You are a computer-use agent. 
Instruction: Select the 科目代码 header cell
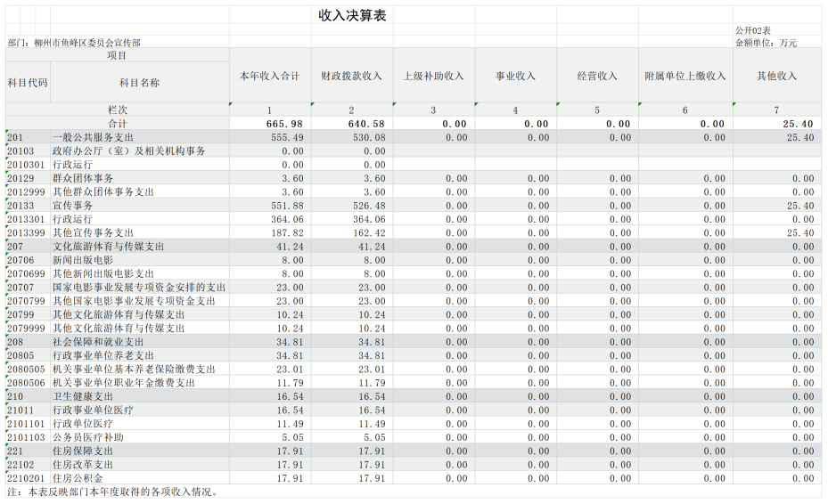[x=28, y=82]
